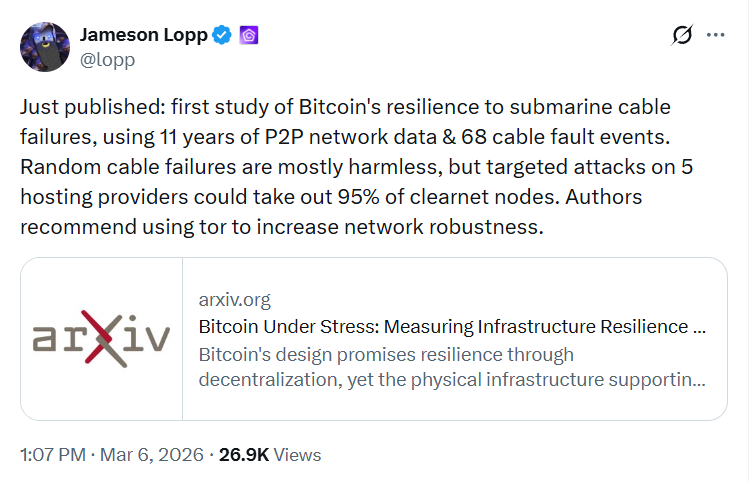Click the "recommend using tor" tweet line
The image size is (751, 482).
[281, 226]
